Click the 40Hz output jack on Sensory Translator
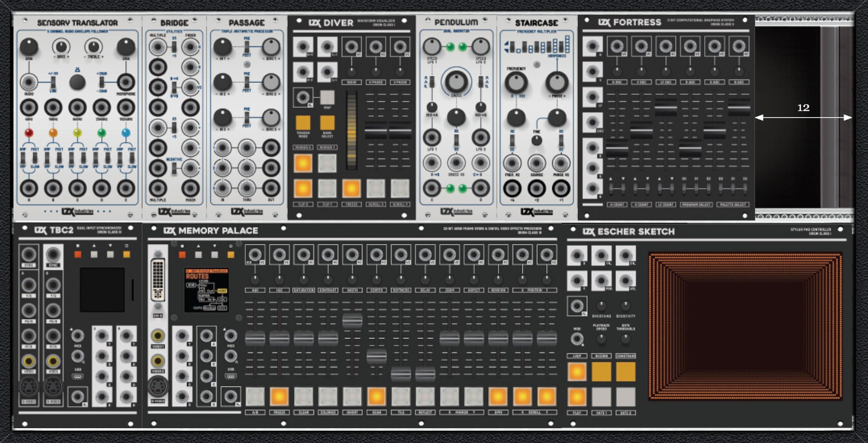The width and height of the screenshot is (868, 443). pos(29,108)
